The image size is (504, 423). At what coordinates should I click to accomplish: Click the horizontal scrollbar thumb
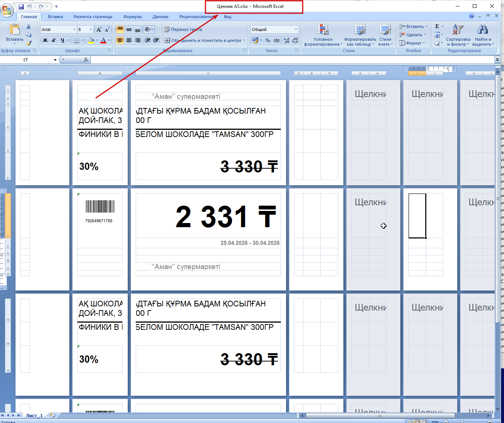click(380, 416)
